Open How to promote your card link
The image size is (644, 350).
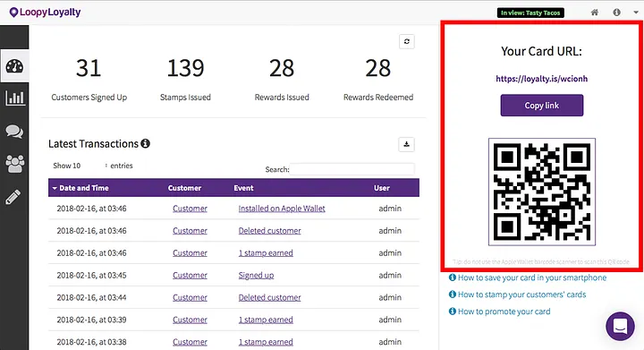pyautogui.click(x=504, y=312)
